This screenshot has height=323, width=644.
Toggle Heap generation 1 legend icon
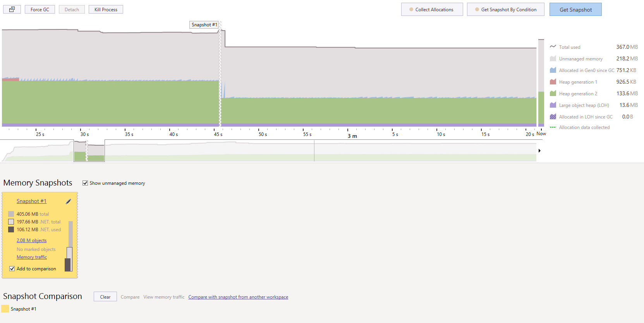tap(553, 82)
